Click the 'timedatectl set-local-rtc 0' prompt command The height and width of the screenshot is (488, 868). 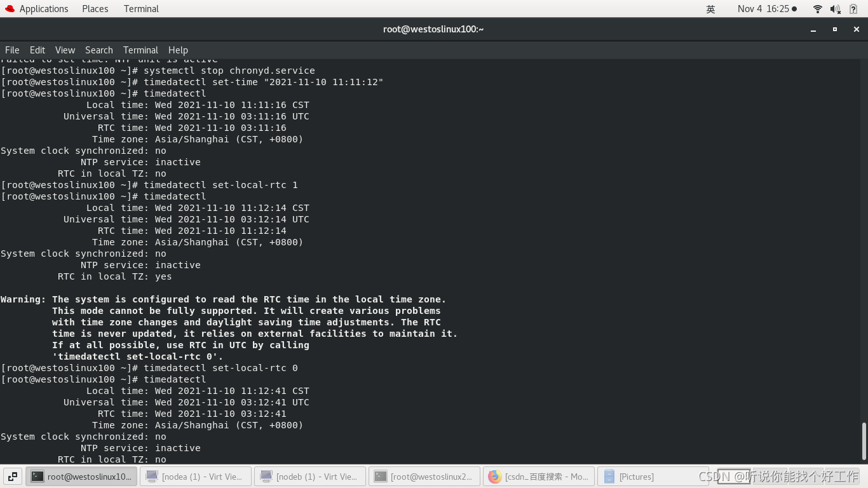(x=220, y=368)
